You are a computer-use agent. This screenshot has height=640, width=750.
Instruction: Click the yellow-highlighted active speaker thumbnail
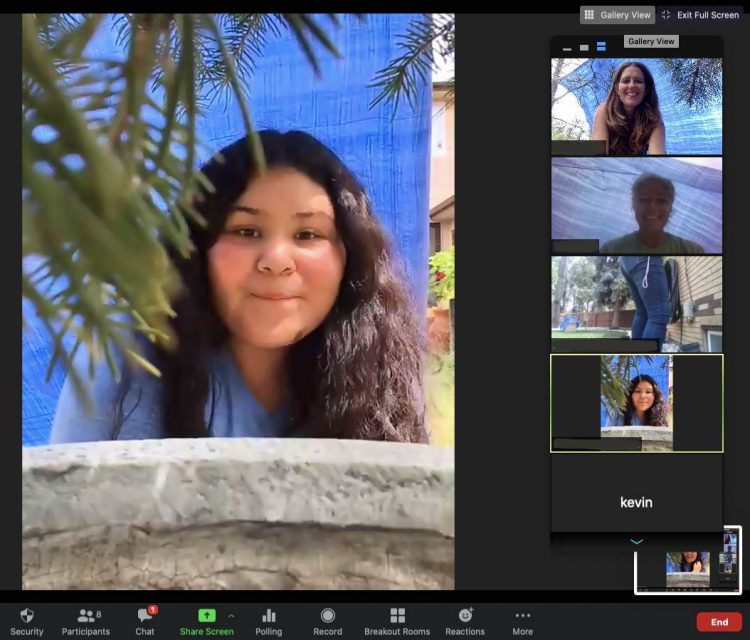pos(636,402)
